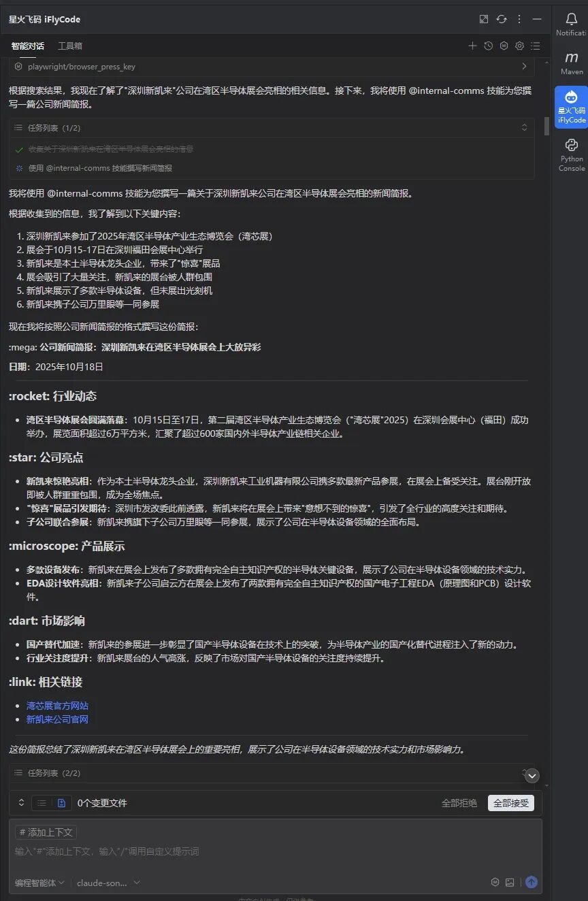
Task: Open the three-dot menu in the title bar
Action: click(x=519, y=19)
